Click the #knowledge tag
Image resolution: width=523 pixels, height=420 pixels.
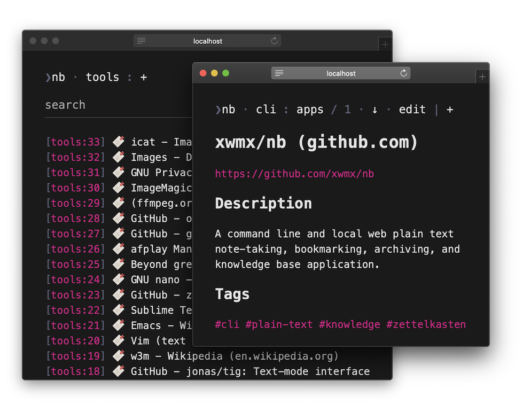point(349,324)
